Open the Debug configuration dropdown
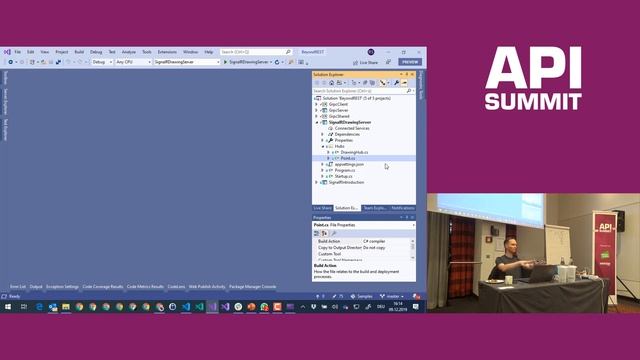Screen dimensions: 640x360 tap(102, 62)
